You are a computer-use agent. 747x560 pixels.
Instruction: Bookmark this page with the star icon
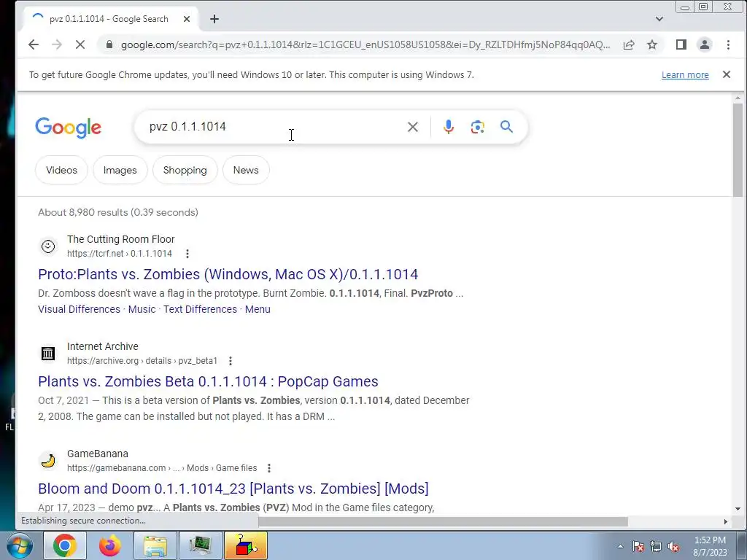tap(652, 44)
